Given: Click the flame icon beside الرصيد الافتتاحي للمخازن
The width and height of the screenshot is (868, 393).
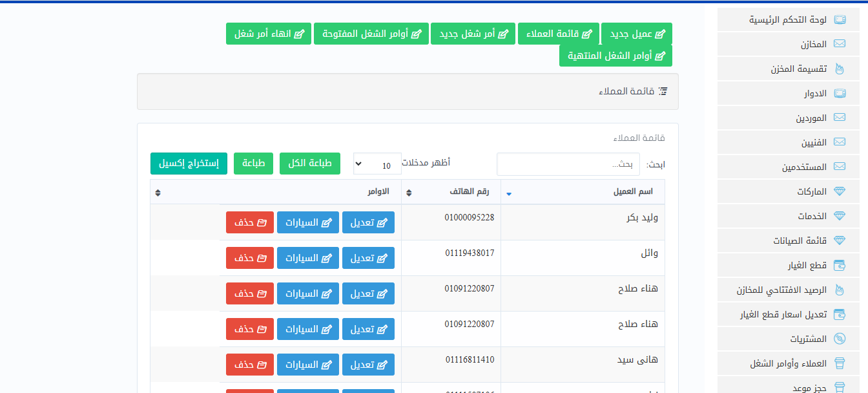Looking at the screenshot, I should click(840, 290).
